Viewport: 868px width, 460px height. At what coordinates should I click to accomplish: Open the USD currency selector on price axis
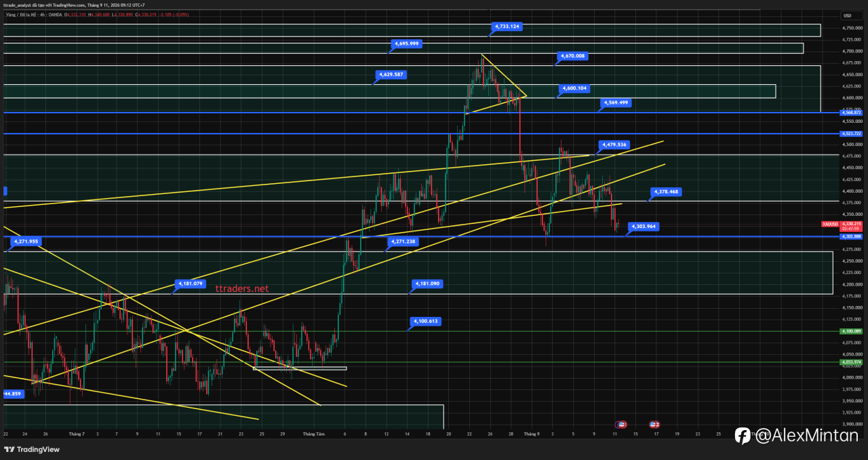(x=848, y=16)
